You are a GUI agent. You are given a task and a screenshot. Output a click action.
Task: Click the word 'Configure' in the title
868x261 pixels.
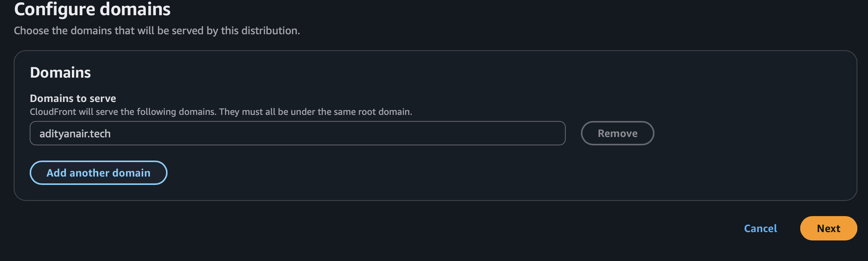[52, 9]
